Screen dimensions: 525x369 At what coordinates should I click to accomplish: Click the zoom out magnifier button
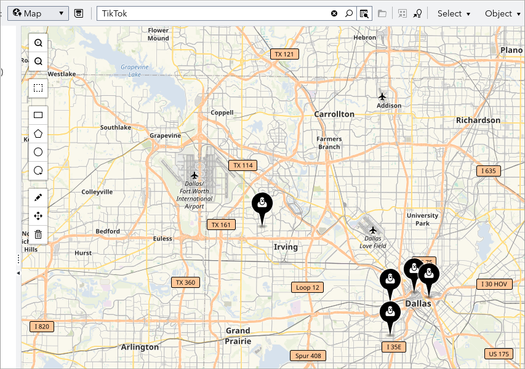38,61
